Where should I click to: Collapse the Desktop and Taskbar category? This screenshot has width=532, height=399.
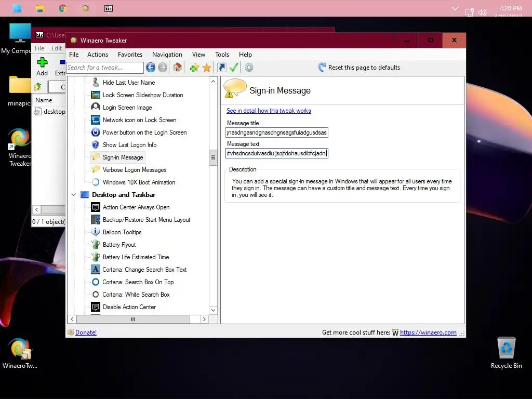(73, 195)
